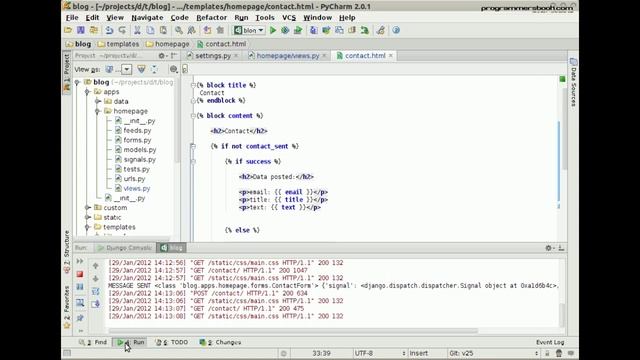640x360 pixels.
Task: Open the Changes tool window button
Action: click(220, 342)
